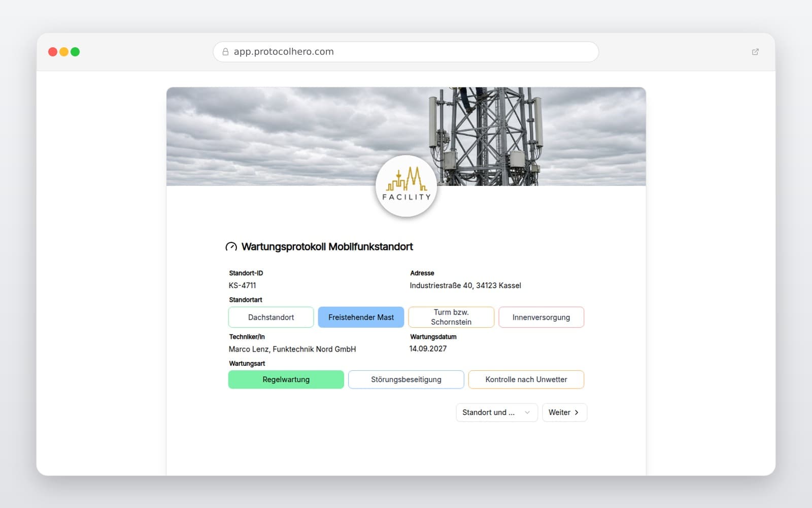Click the Standort-ID label

click(246, 273)
